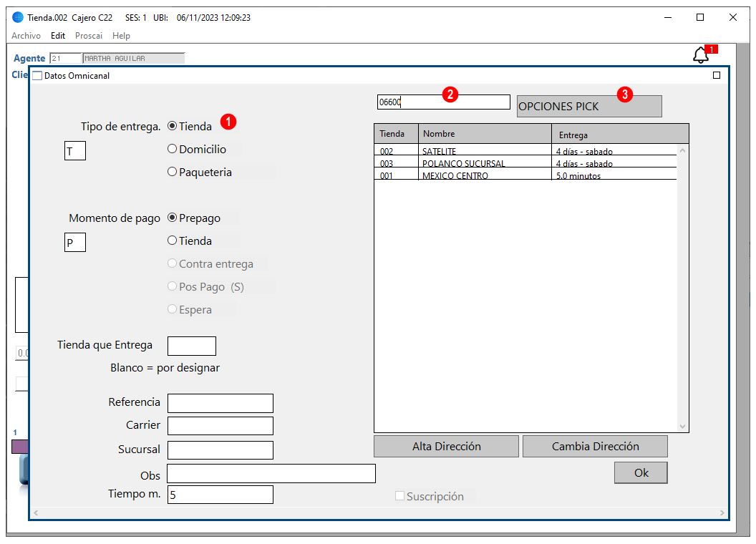Confirm with the Ok button
756x544 pixels.
pos(641,472)
